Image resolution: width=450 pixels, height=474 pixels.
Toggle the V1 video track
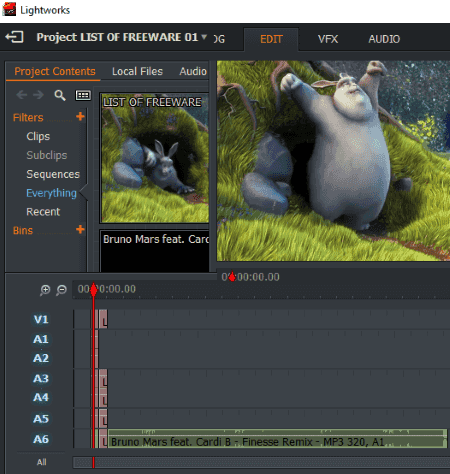[x=41, y=319]
